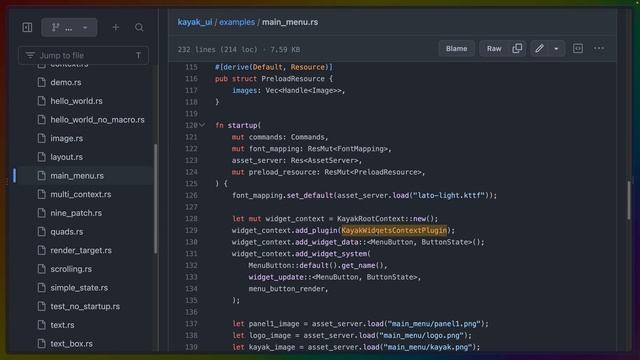Open scrolling.rs in the file tree
Image resolution: width=640 pixels, height=360 pixels.
71,269
